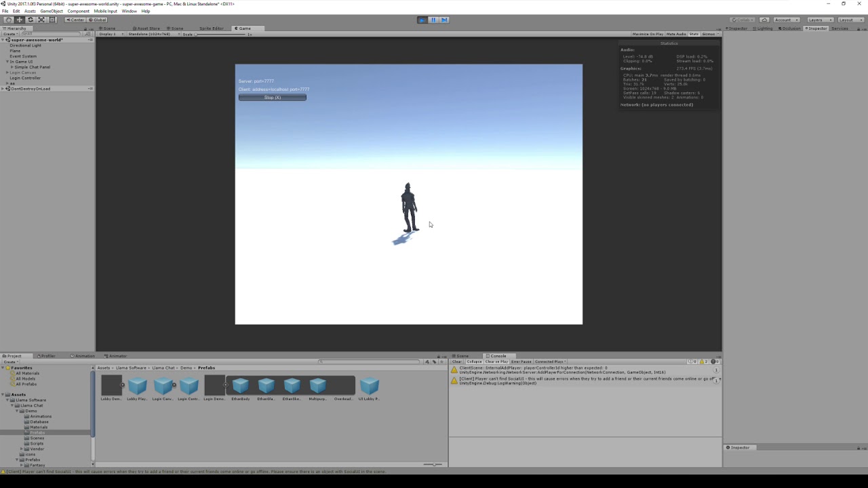This screenshot has width=868, height=488.
Task: Select the Scale tool in the toolbar
Action: pos(41,20)
